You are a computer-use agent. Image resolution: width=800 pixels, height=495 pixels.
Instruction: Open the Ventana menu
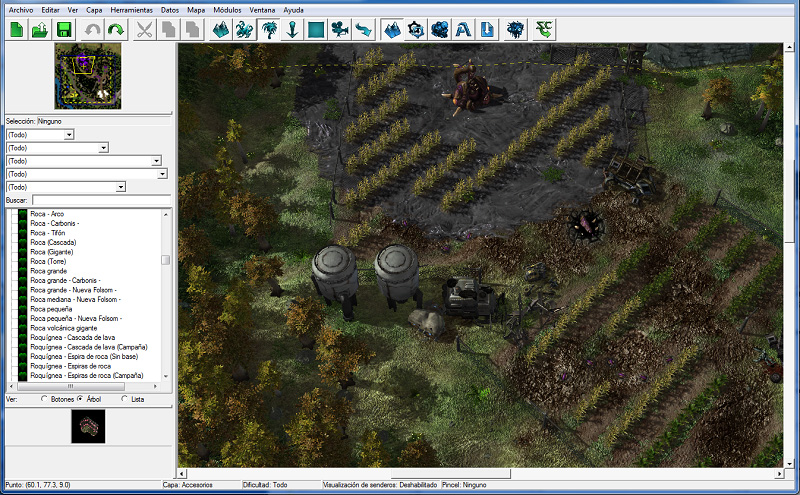[262, 10]
